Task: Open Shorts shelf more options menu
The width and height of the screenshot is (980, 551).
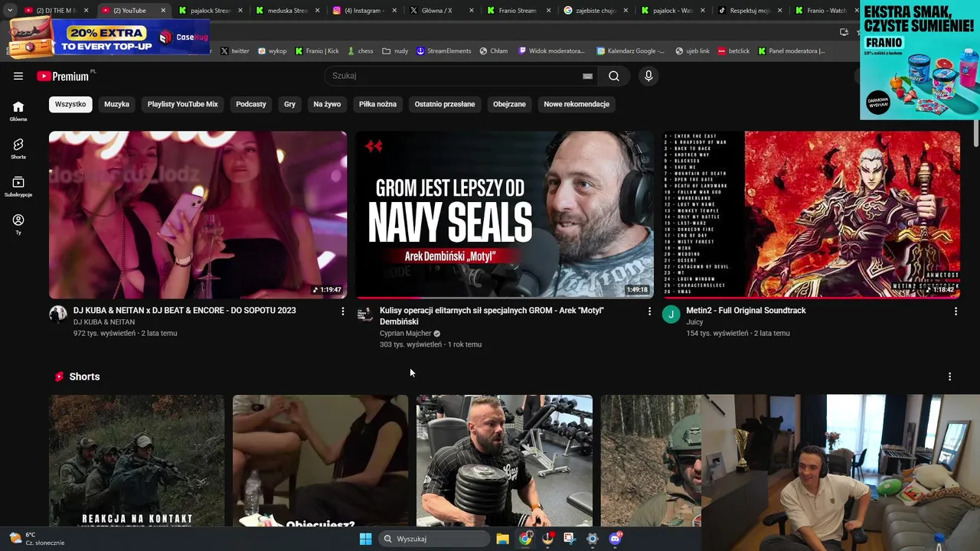Action: (949, 377)
